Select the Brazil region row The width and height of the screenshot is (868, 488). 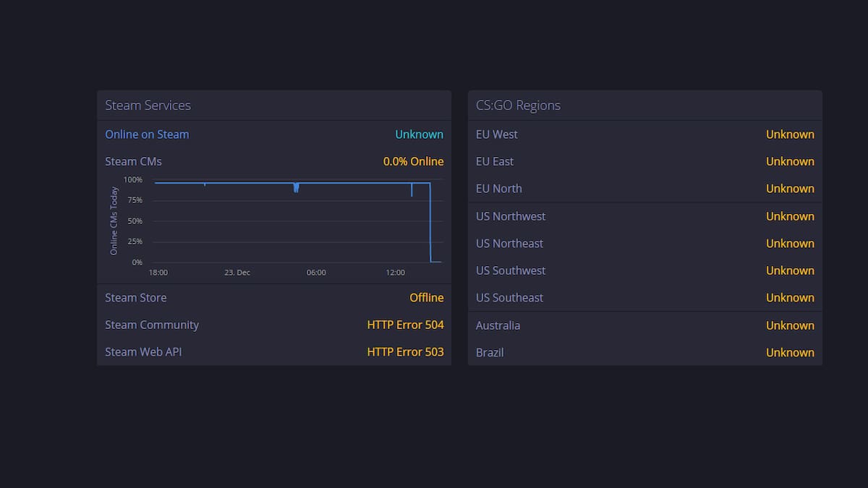pos(644,353)
